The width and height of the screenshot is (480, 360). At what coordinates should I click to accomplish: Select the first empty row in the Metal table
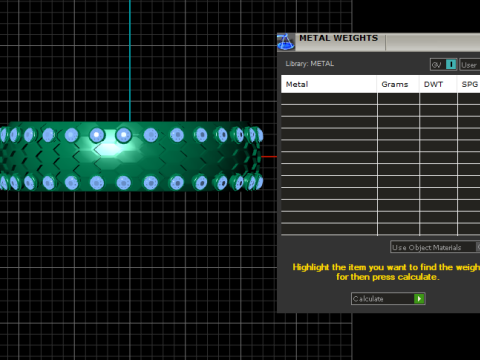point(380,99)
